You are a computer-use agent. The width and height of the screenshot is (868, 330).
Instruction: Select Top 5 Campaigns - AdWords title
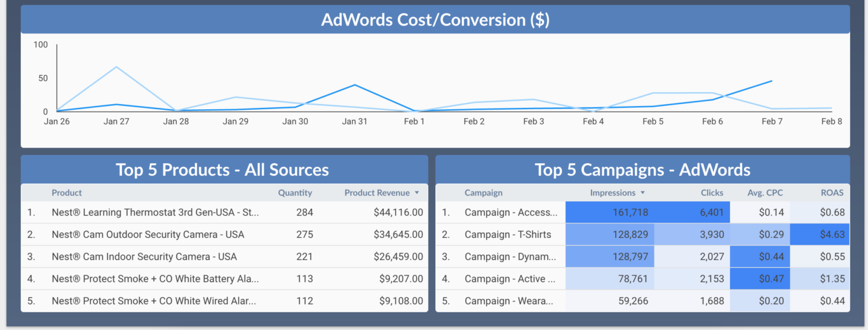(642, 169)
